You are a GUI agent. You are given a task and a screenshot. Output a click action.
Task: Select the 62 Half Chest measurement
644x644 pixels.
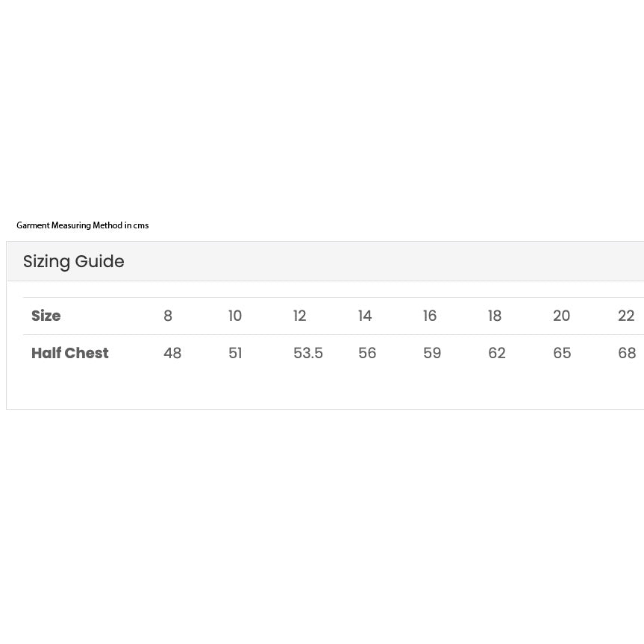pos(497,353)
